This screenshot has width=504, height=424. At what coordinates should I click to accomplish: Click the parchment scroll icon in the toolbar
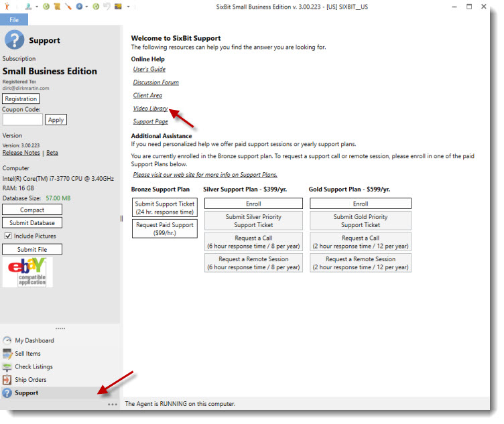pyautogui.click(x=57, y=7)
